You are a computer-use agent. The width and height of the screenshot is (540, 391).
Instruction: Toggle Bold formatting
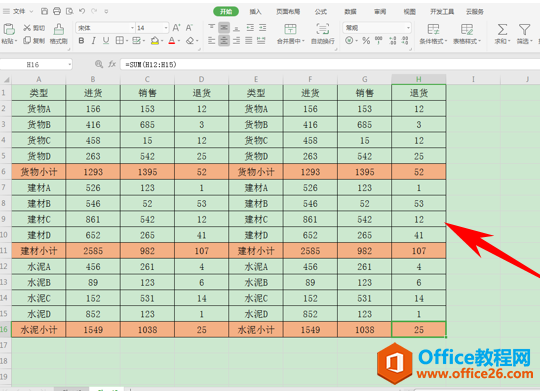point(81,41)
